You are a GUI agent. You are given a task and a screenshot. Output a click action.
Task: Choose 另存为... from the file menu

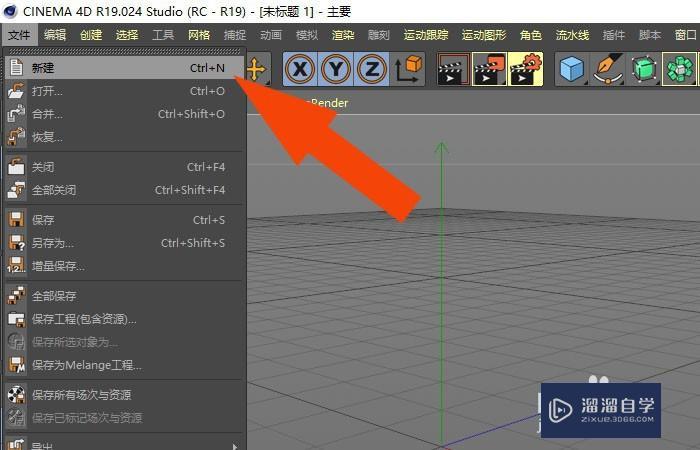pos(125,243)
